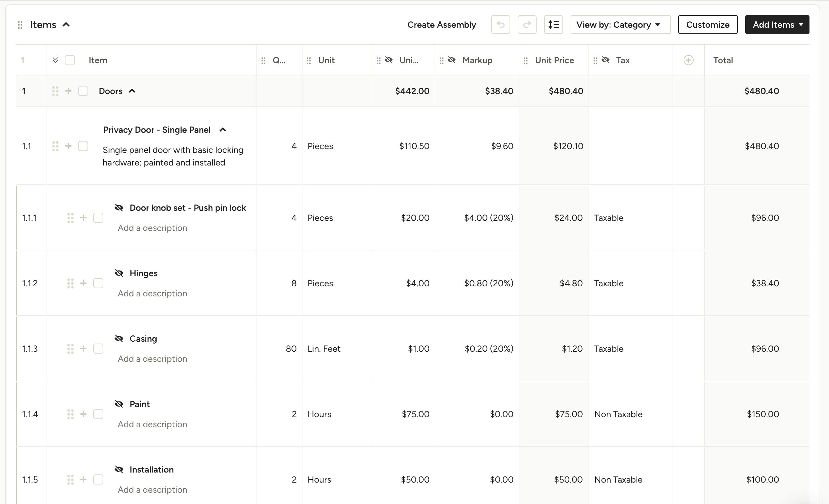
Task: Toggle hidden eye icon on Installation
Action: pos(119,469)
